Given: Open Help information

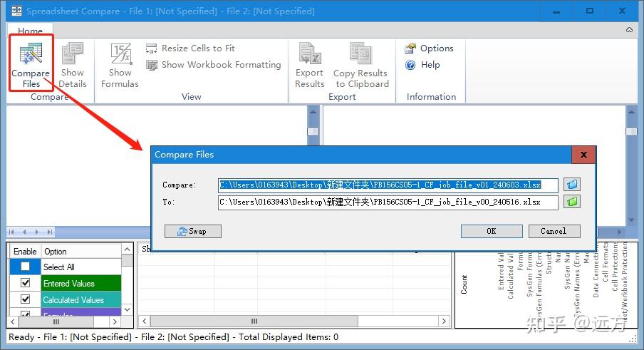Looking at the screenshot, I should [422, 65].
